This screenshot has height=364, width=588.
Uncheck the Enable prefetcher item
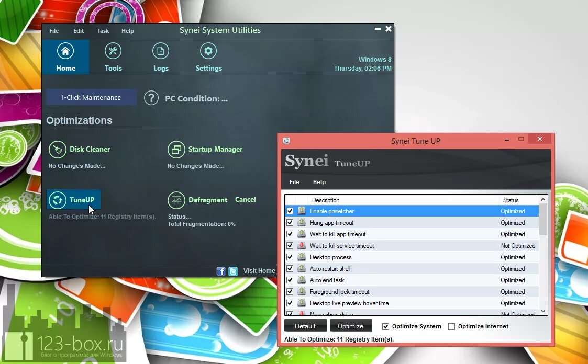[290, 211]
